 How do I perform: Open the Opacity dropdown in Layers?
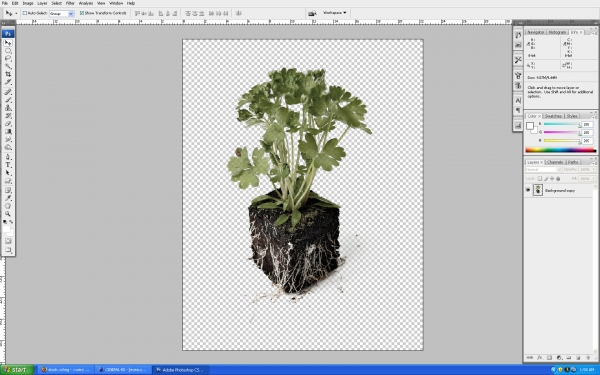594,170
